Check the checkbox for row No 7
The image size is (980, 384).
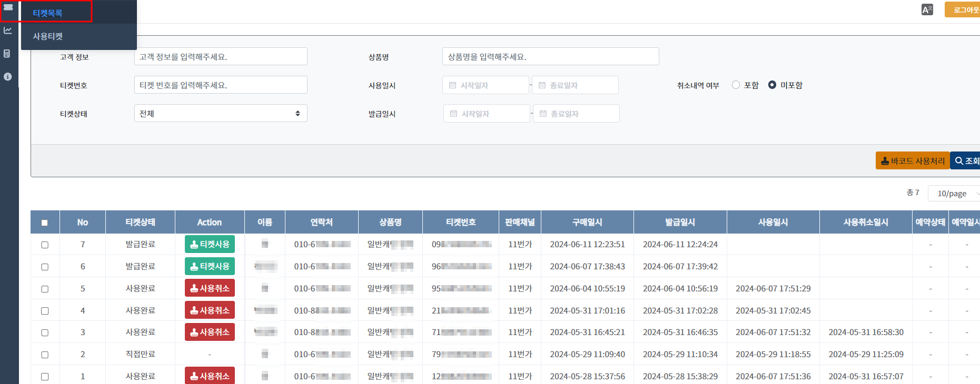pyautogui.click(x=45, y=245)
